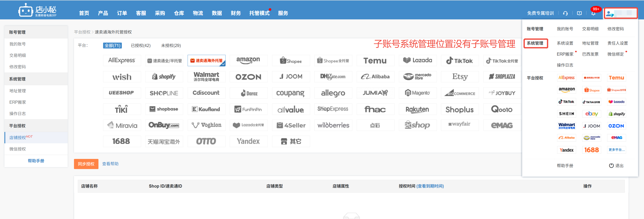Open the user account avatar menu

(621, 13)
